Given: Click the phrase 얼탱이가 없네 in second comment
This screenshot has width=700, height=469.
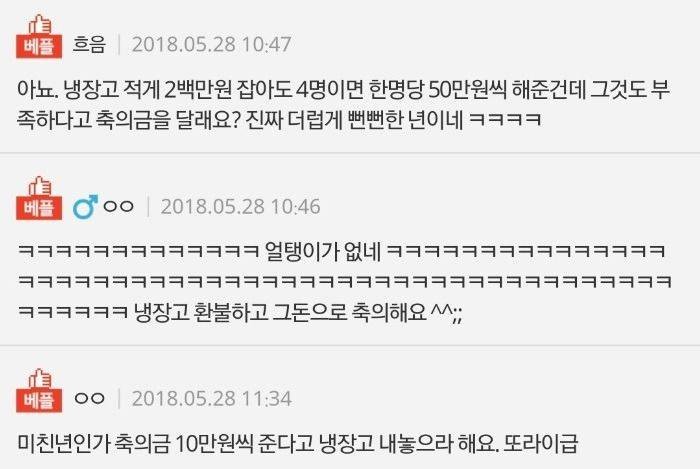Looking at the screenshot, I should pos(322,251).
